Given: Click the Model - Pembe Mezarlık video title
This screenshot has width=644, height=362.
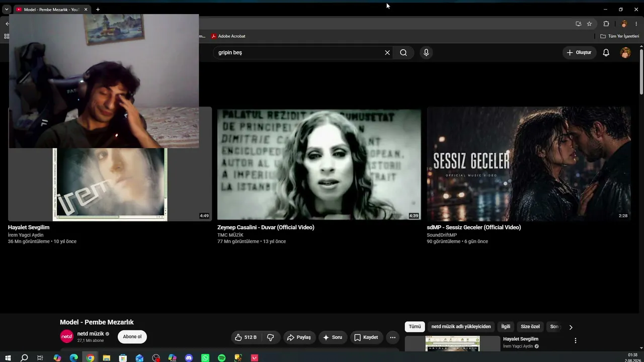Looking at the screenshot, I should pos(97,322).
